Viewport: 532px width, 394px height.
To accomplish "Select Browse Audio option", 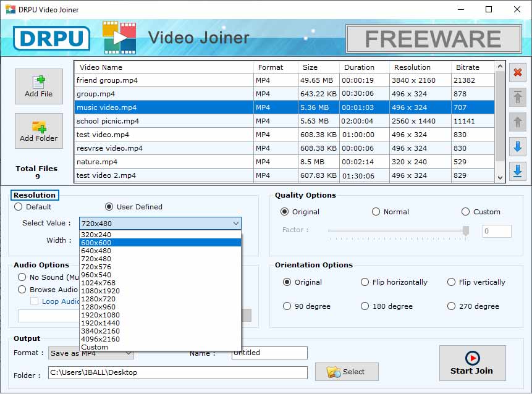I will click(22, 289).
